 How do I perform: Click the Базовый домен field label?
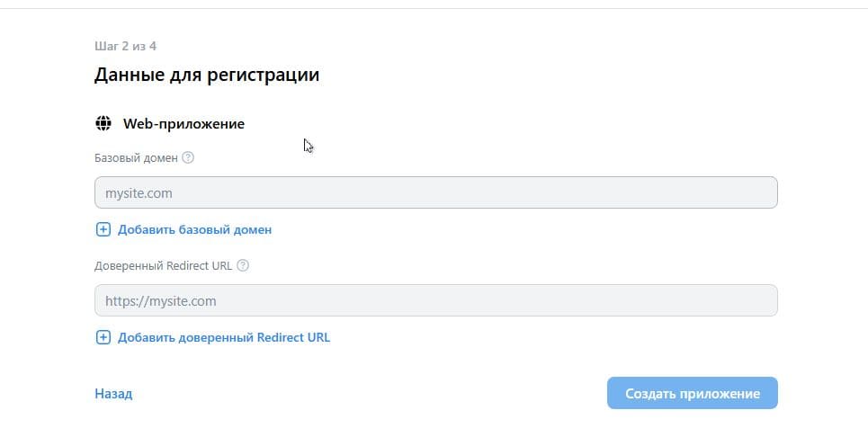click(136, 157)
